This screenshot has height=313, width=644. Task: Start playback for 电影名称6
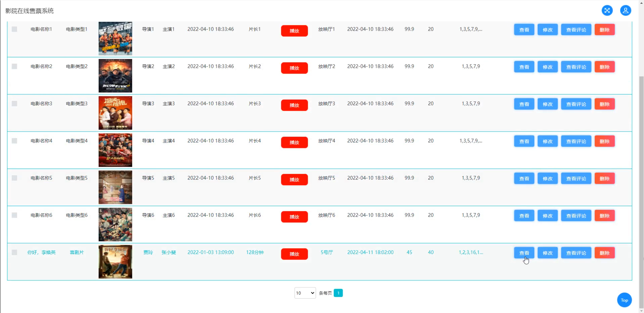tap(294, 217)
